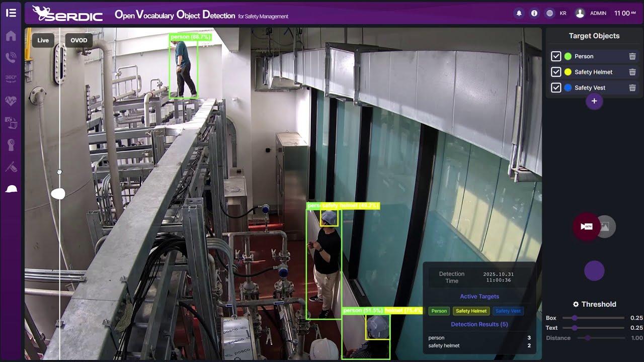Click the white compare slider handle
The image size is (644, 362).
[58, 194]
